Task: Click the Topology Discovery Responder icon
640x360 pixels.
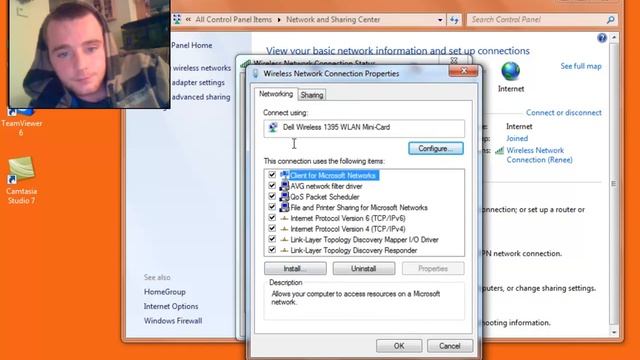Action: pos(284,250)
